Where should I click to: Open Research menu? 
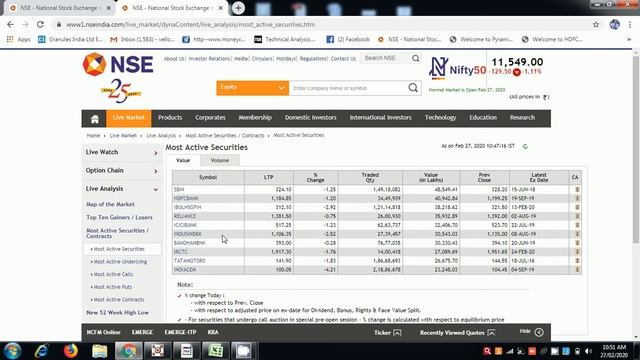[522, 118]
